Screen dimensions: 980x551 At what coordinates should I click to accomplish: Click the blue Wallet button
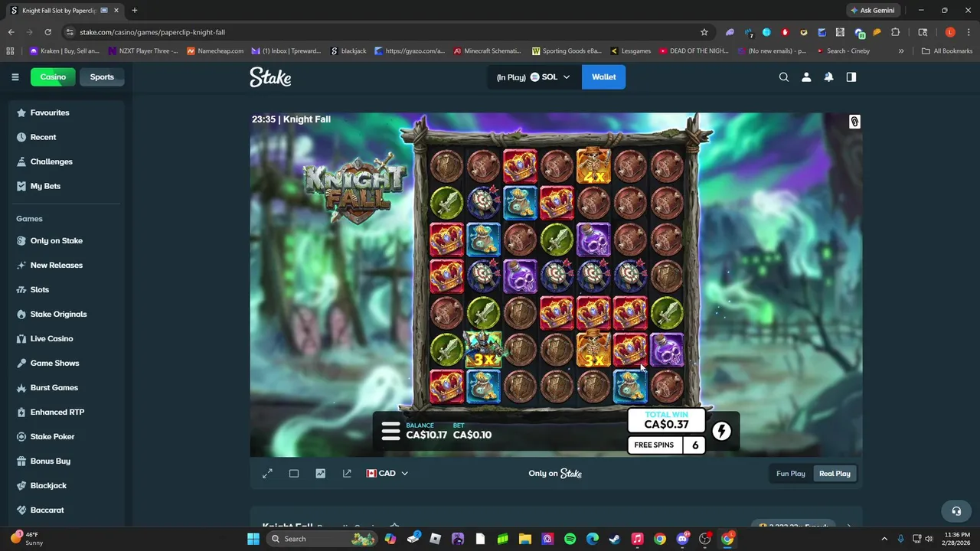603,77
